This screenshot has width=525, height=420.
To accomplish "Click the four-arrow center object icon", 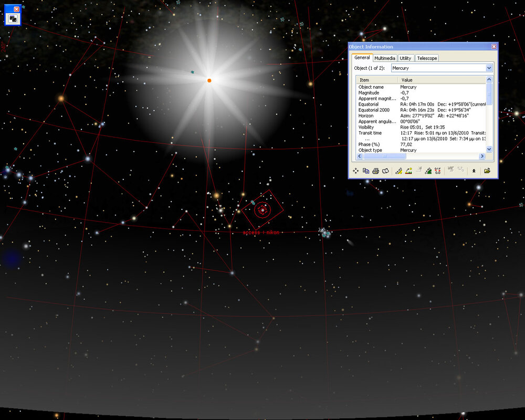I will [x=356, y=171].
